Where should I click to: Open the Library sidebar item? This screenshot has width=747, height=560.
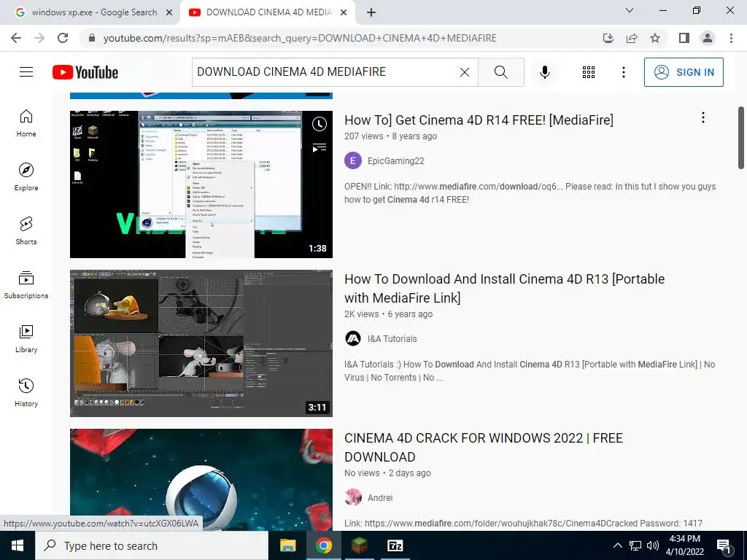click(x=26, y=339)
